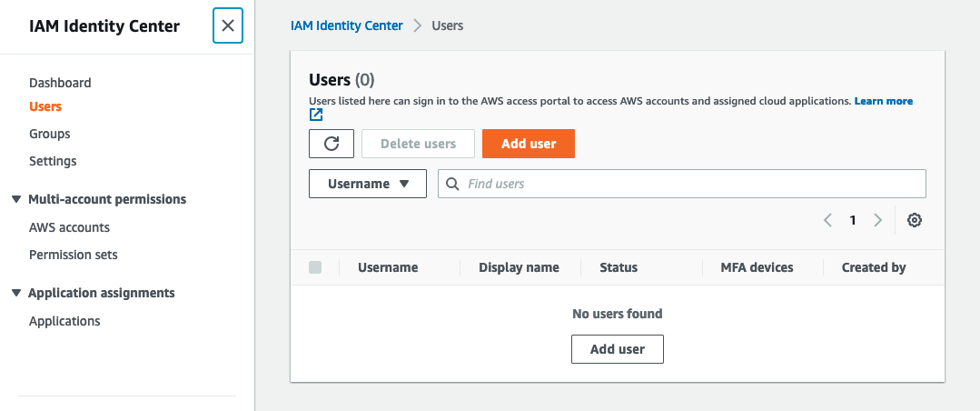This screenshot has height=411, width=980.
Task: Open Groups in the sidebar
Action: pos(49,134)
